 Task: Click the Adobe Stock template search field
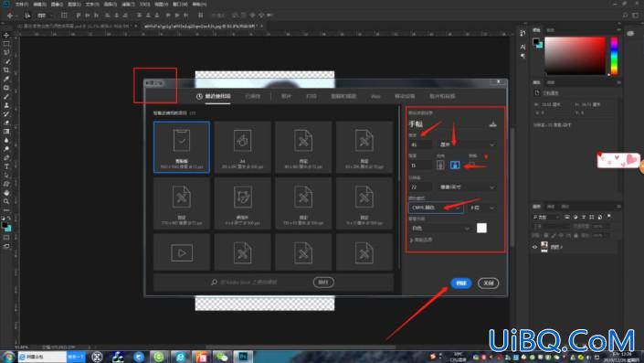coord(261,282)
